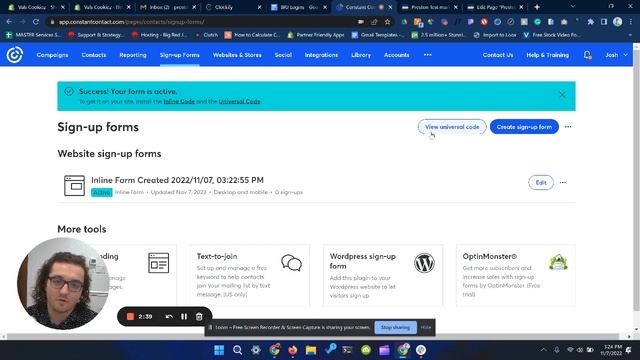The image size is (640, 360).
Task: Open the Social menu
Action: tap(283, 55)
